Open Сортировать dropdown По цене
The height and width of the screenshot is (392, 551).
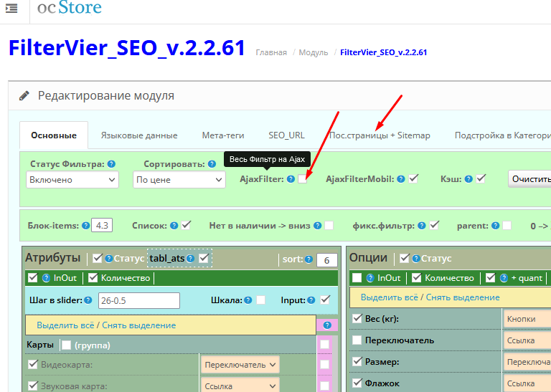[x=179, y=180]
